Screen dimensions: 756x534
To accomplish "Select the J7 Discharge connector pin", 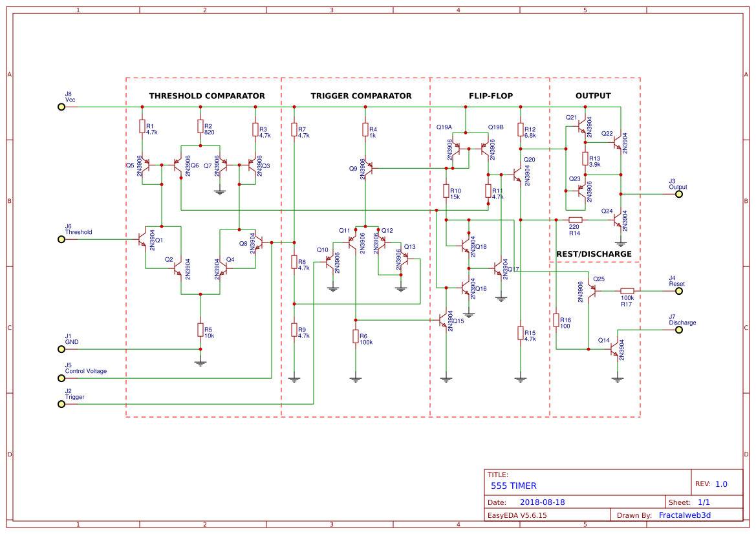I will [679, 330].
